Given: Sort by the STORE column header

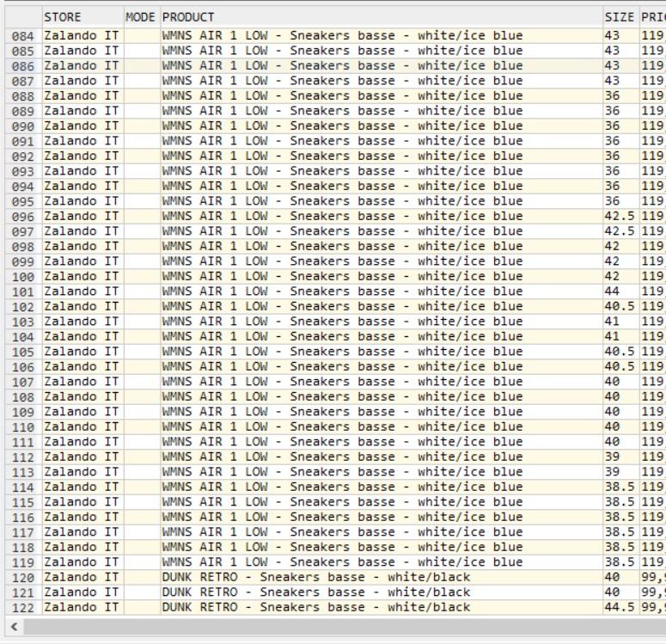Looking at the screenshot, I should point(82,17).
